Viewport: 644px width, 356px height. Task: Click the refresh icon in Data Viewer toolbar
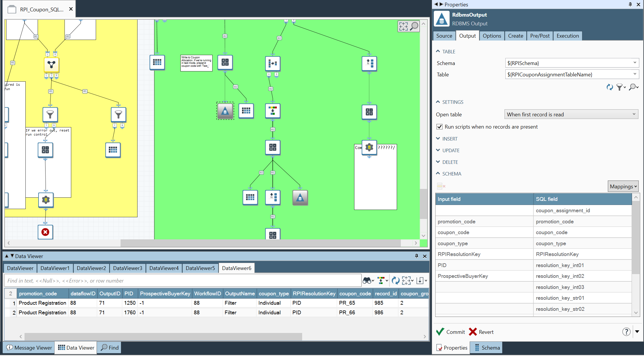pos(395,280)
